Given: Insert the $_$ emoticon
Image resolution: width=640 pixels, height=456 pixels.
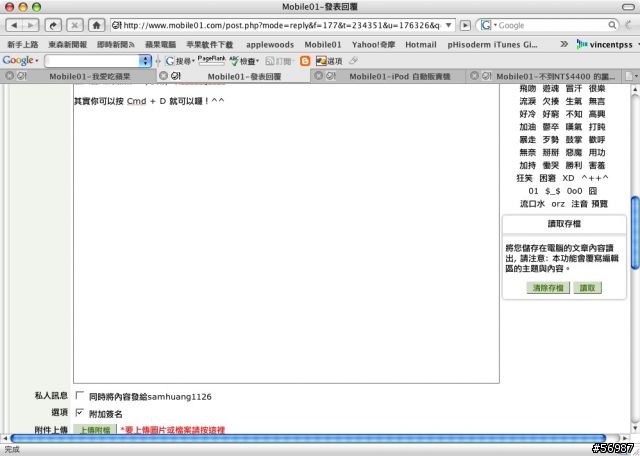Looking at the screenshot, I should coord(553,191).
